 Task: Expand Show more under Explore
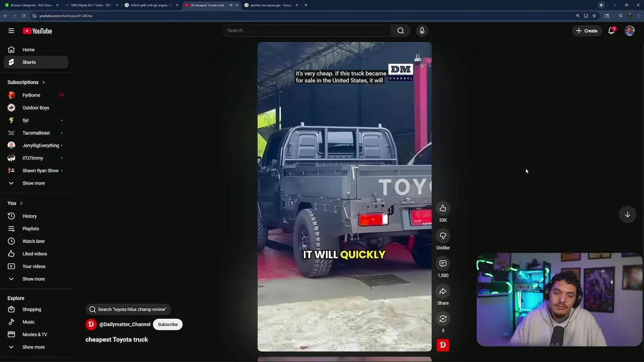coord(34,347)
